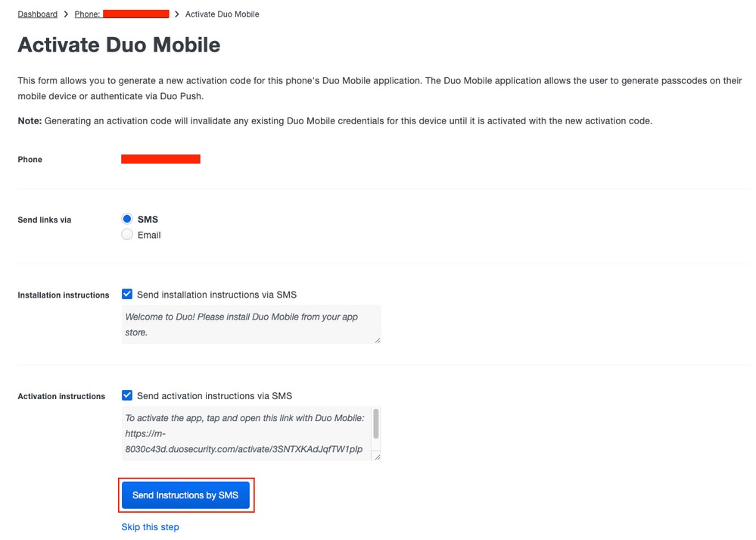This screenshot has width=756, height=540.
Task: Uncheck Send installation instructions via SMS
Action: pos(126,294)
